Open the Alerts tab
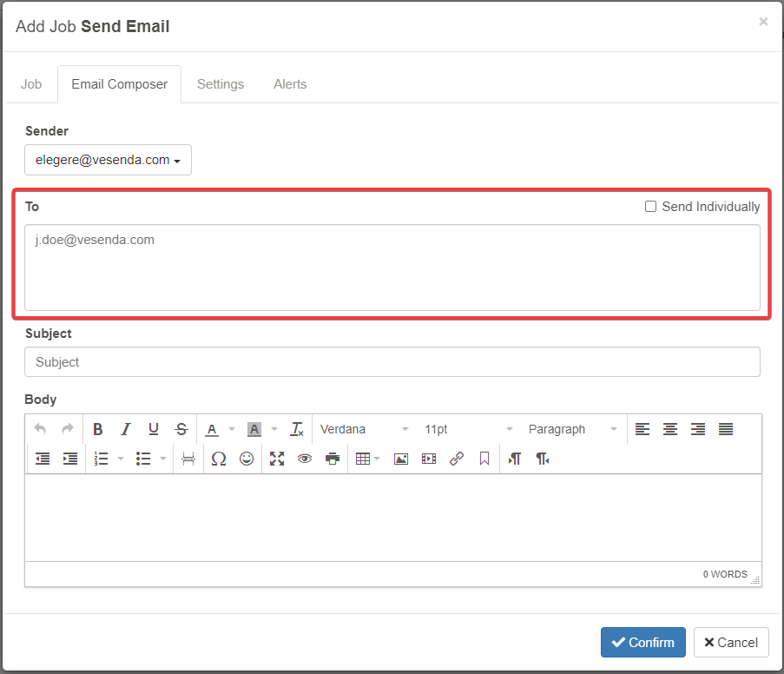 [x=290, y=84]
